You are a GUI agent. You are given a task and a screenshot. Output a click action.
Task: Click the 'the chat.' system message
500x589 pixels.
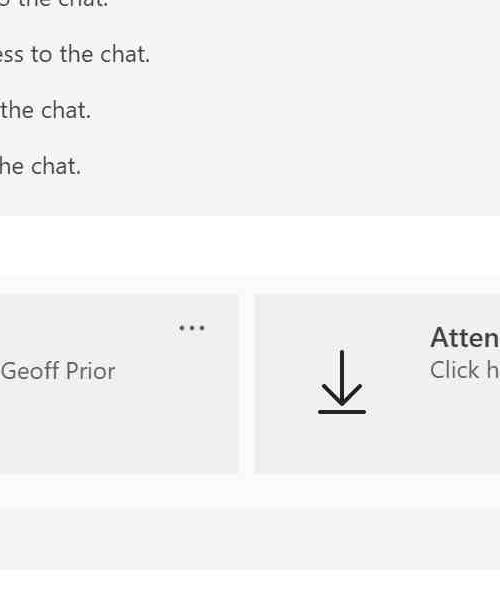point(45,110)
